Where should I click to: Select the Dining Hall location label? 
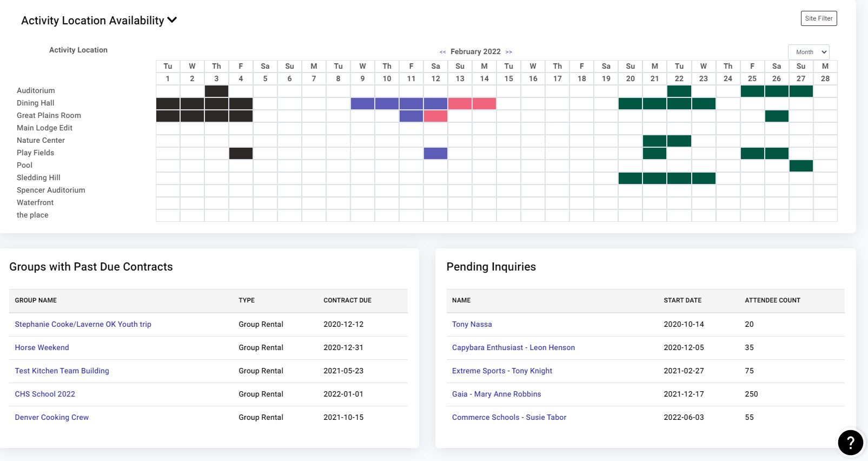point(36,103)
